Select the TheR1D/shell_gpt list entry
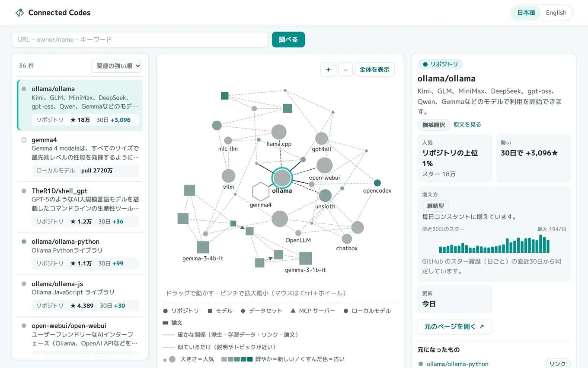 80,207
